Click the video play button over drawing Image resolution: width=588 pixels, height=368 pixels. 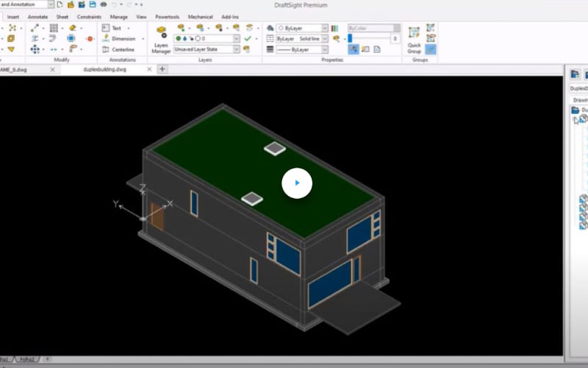coord(297,183)
